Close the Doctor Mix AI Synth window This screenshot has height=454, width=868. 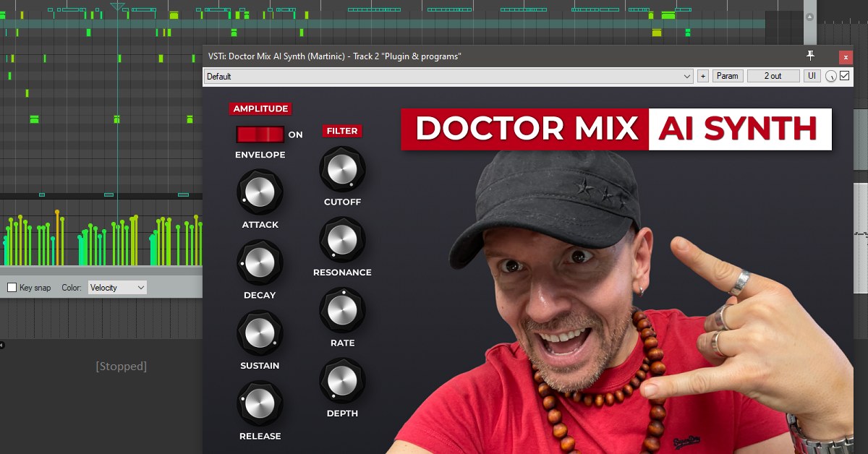[846, 57]
